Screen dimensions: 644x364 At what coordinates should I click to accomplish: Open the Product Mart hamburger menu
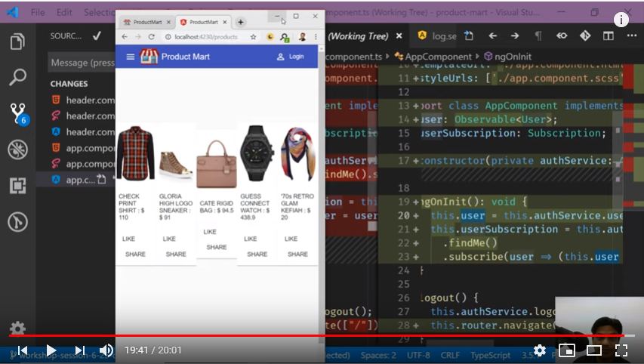coord(131,57)
